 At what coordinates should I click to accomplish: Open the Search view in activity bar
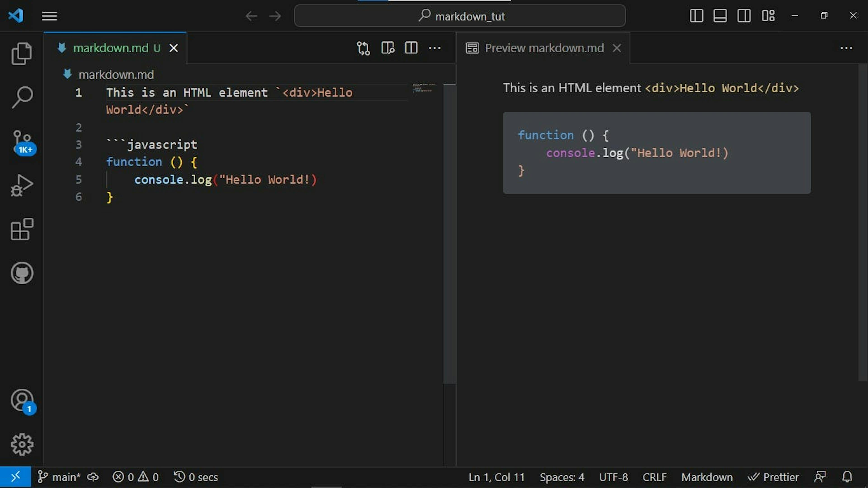(x=22, y=97)
